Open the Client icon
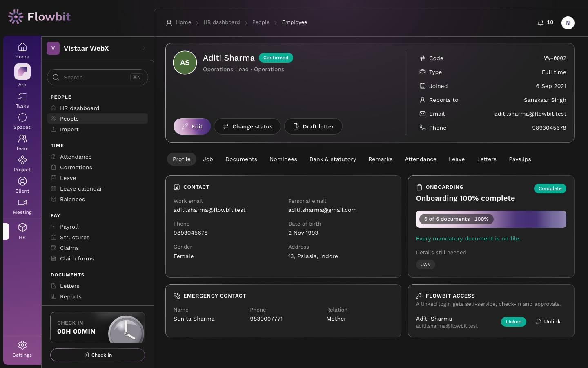588x368 pixels. coord(22,185)
